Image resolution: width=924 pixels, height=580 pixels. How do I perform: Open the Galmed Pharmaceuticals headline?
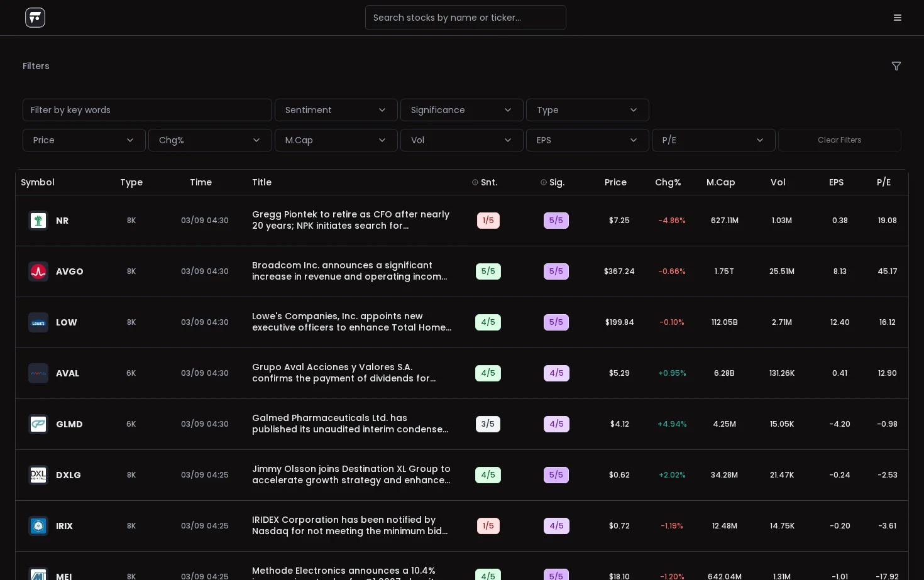tap(351, 424)
